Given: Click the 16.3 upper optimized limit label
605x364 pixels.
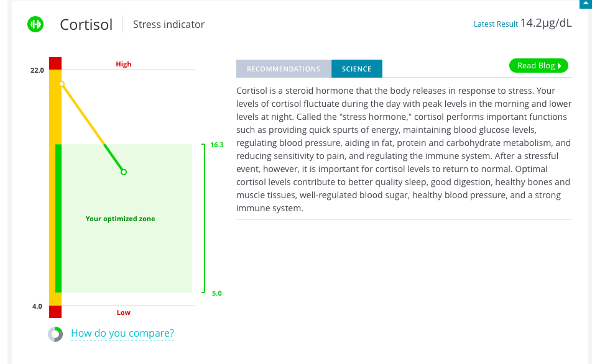Looking at the screenshot, I should (216, 145).
